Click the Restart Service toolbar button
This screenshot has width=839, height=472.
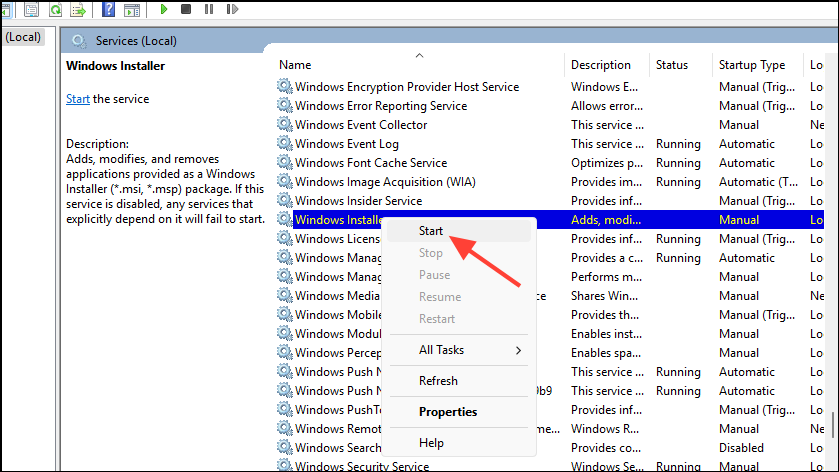click(x=232, y=9)
